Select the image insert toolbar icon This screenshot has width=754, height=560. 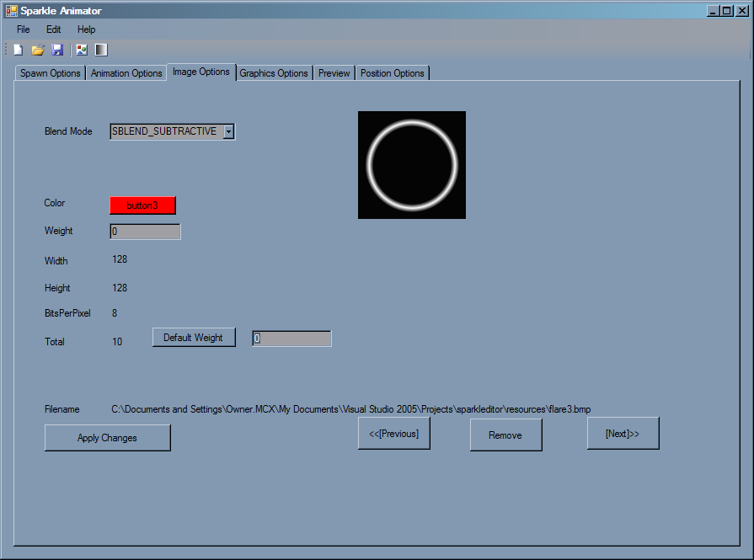(81, 49)
